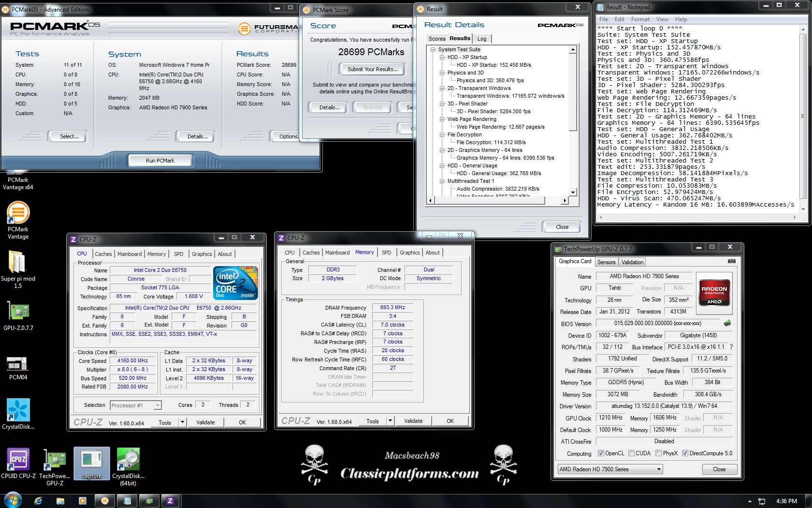Screen dimensions: 812x508
Task: Open Windows Media Player from the taskbar
Action: click(82, 501)
